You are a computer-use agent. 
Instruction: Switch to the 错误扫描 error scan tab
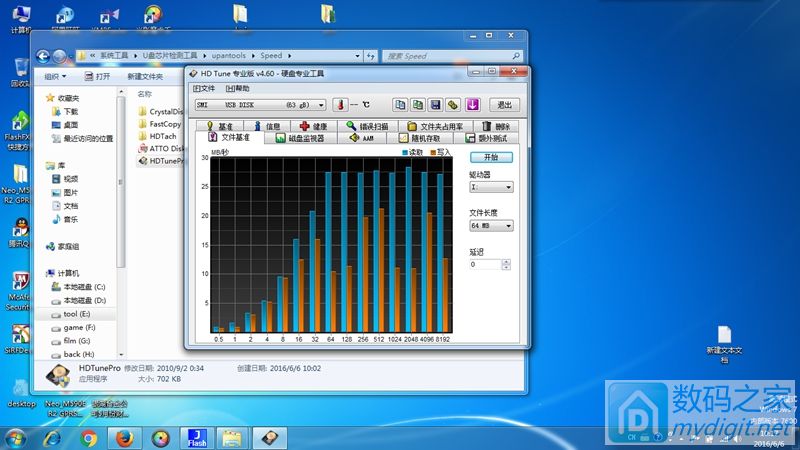(368, 126)
